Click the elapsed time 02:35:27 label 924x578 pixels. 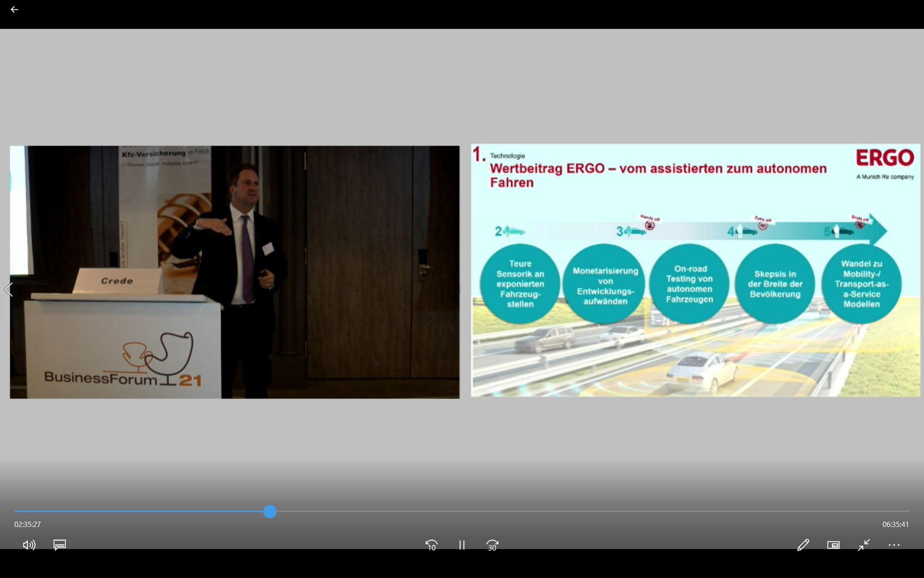[27, 524]
